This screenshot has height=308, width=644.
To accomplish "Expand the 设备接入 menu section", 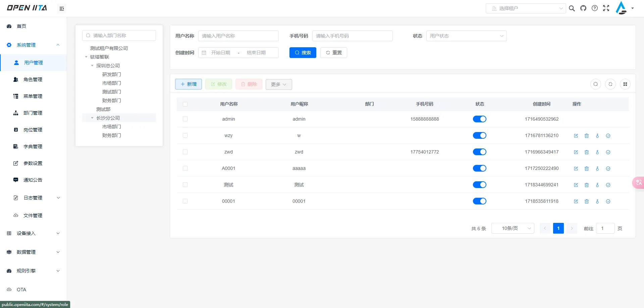I will coord(34,233).
